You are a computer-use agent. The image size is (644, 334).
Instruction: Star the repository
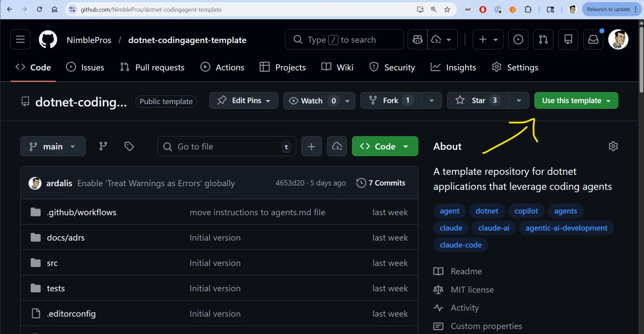(478, 101)
